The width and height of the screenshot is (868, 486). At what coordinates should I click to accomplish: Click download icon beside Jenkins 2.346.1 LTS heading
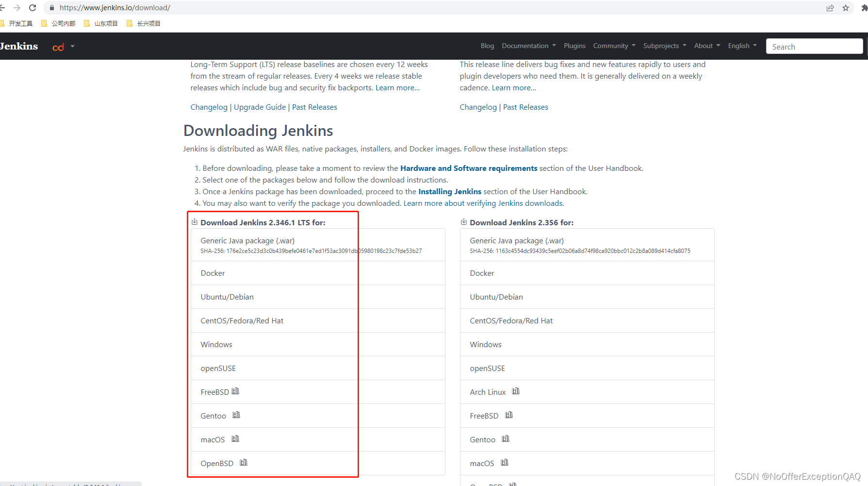[195, 222]
